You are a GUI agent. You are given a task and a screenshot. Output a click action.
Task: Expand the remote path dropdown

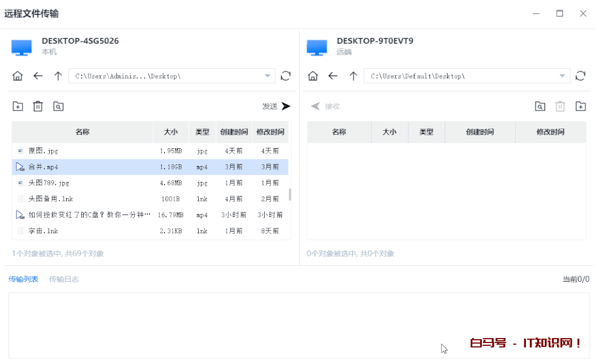tap(562, 76)
